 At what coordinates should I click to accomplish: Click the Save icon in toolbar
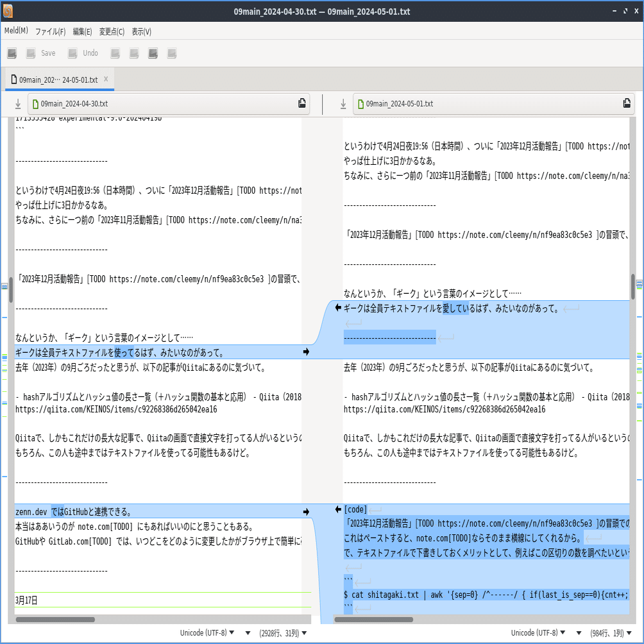point(31,53)
